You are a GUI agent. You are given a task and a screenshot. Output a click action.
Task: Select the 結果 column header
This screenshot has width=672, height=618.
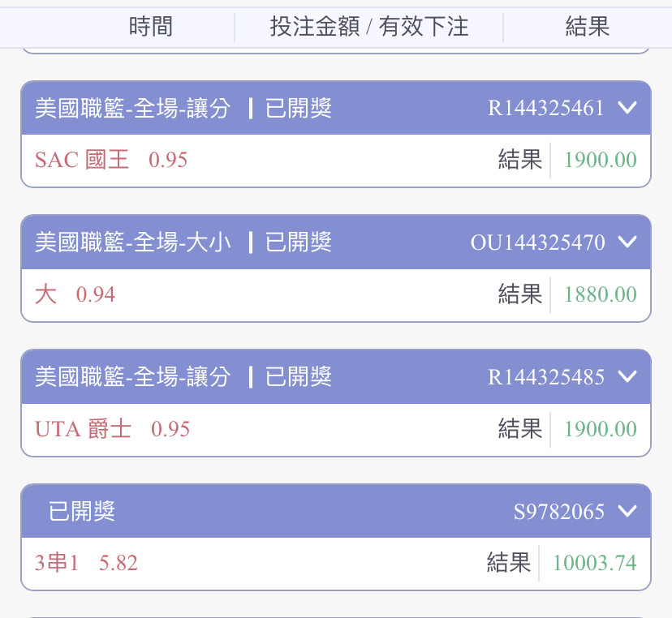[x=587, y=27]
